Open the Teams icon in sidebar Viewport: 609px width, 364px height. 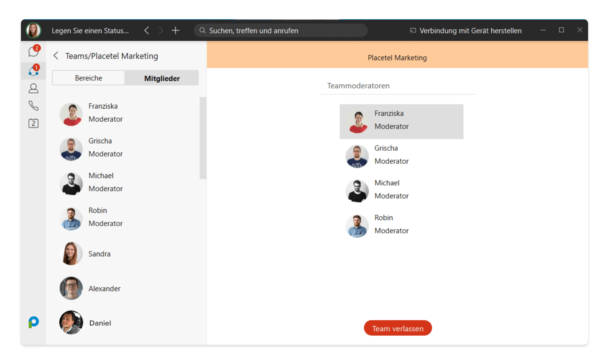[x=33, y=71]
